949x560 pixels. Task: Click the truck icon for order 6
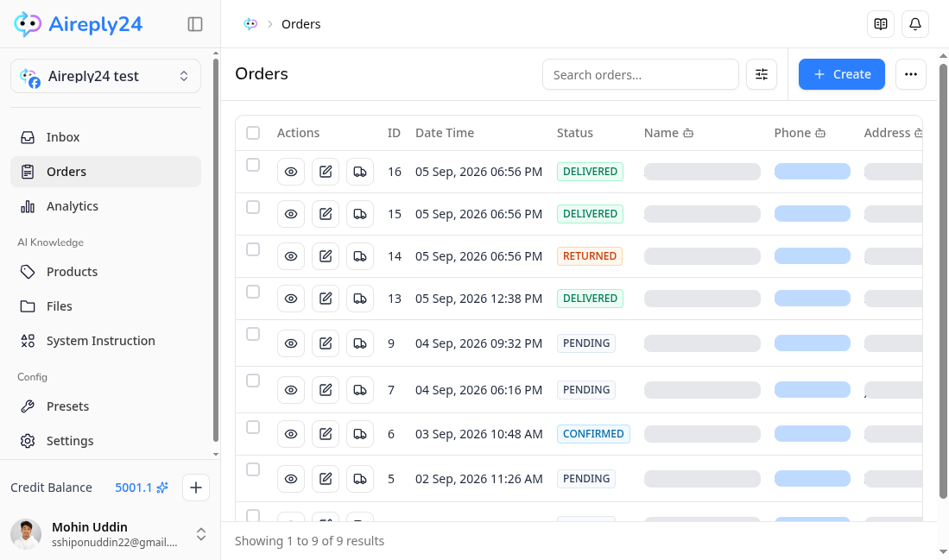[x=360, y=434]
